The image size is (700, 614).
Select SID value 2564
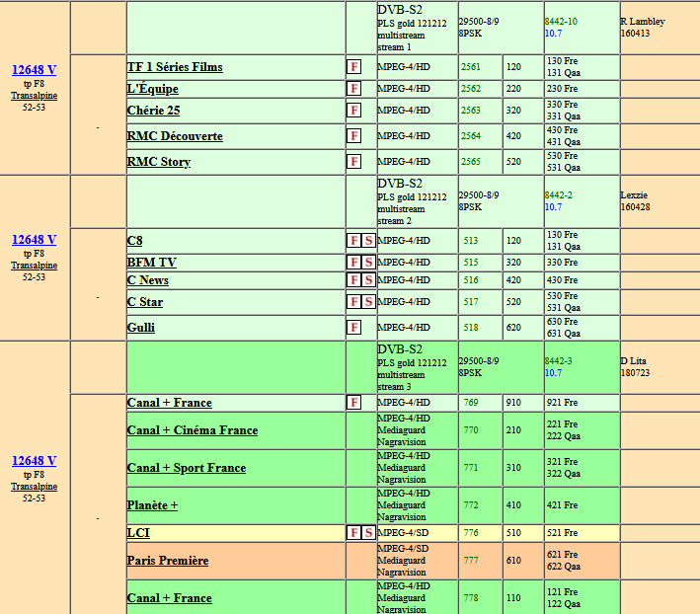click(471, 135)
